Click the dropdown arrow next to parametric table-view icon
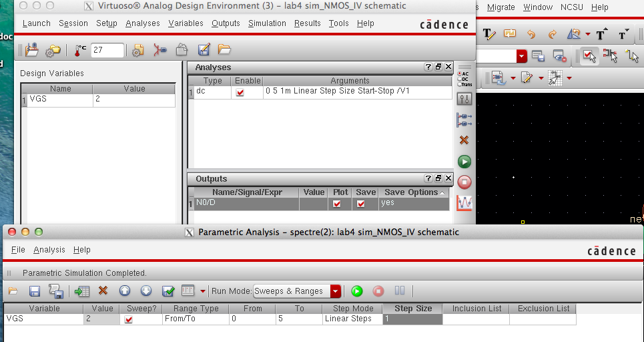This screenshot has width=644, height=342. click(202, 291)
